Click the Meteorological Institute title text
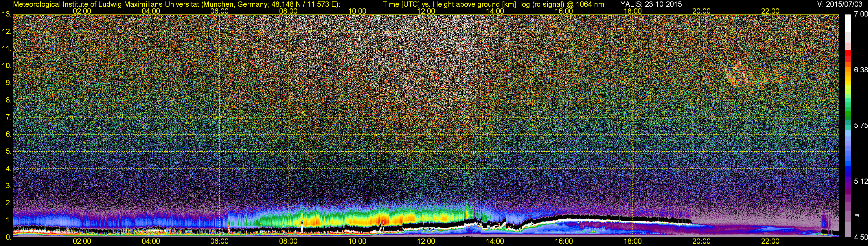868x246 pixels. pos(176,4)
